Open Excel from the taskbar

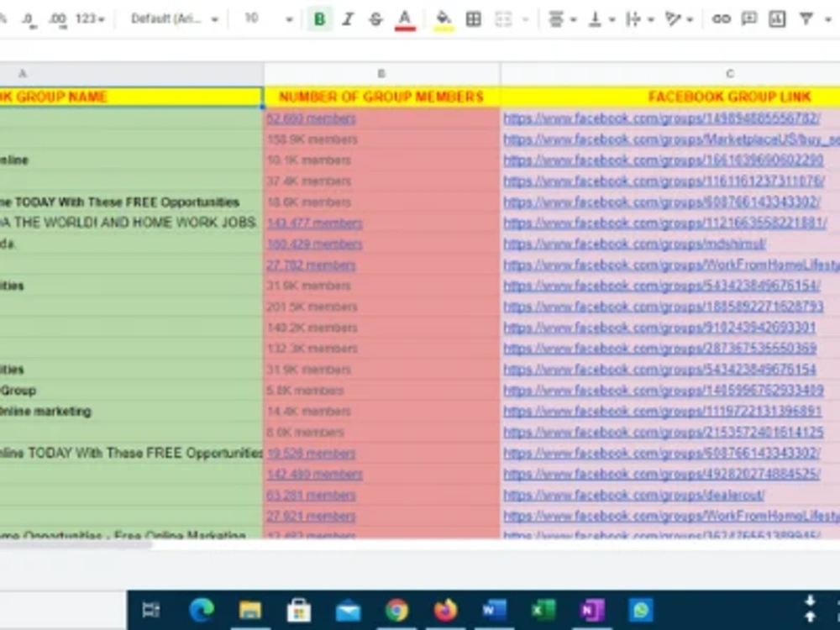(x=543, y=610)
